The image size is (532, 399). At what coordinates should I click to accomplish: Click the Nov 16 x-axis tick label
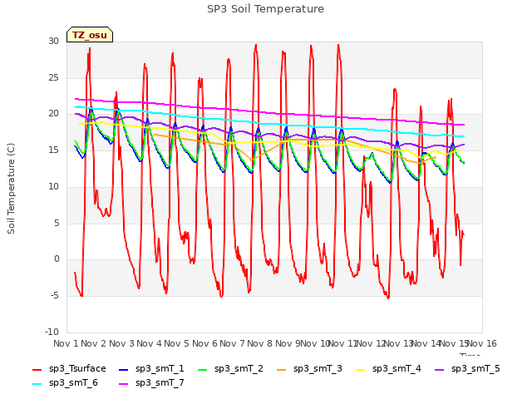pos(482,343)
